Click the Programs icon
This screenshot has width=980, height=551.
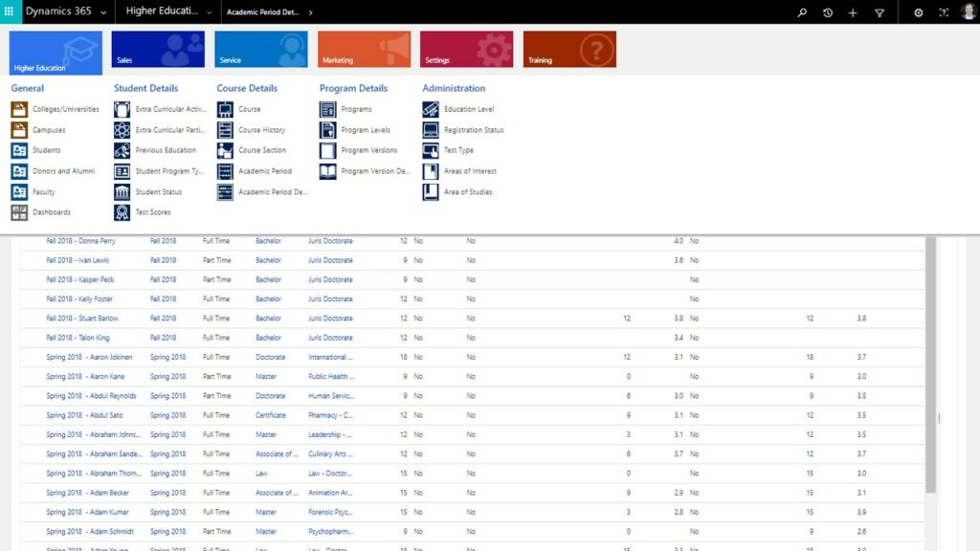click(x=327, y=109)
